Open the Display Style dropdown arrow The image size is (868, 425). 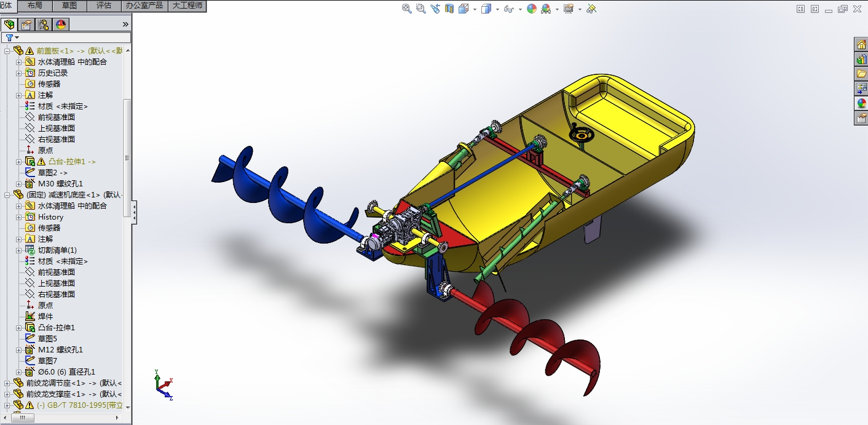click(x=497, y=9)
